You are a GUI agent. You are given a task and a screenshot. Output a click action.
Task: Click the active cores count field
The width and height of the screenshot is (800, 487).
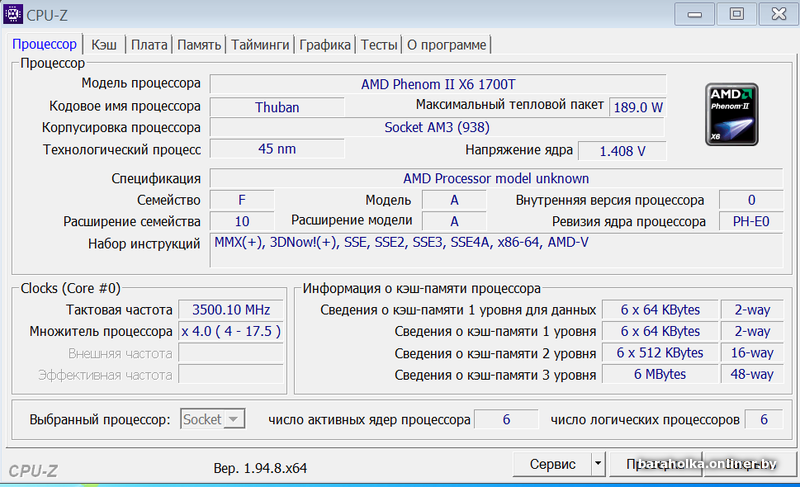pos(506,419)
